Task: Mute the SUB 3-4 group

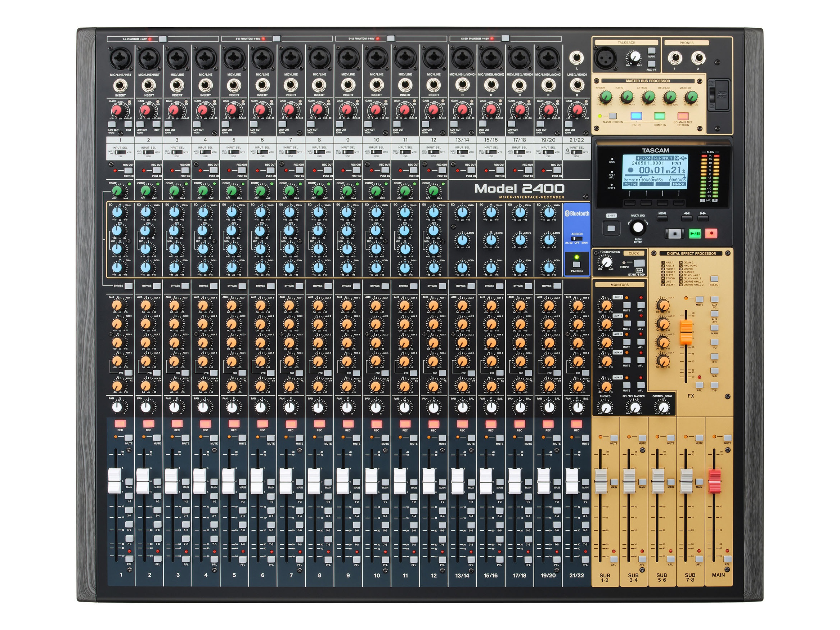Action: pyautogui.click(x=642, y=438)
